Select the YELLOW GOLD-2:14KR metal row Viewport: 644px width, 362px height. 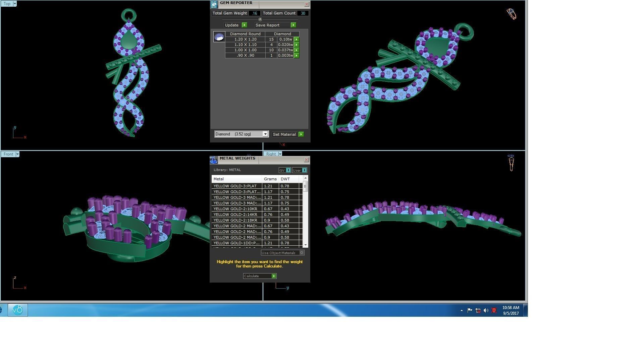tap(236, 215)
